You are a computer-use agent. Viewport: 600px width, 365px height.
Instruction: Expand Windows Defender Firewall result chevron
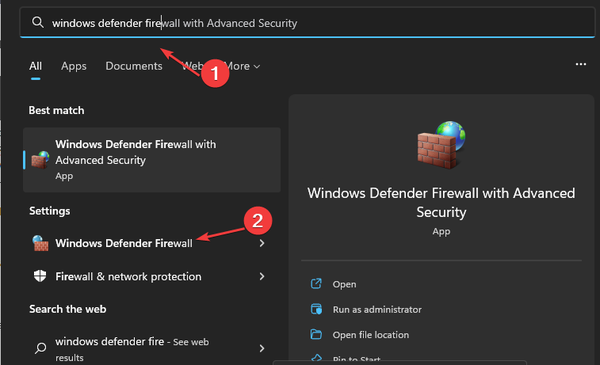[x=262, y=243]
